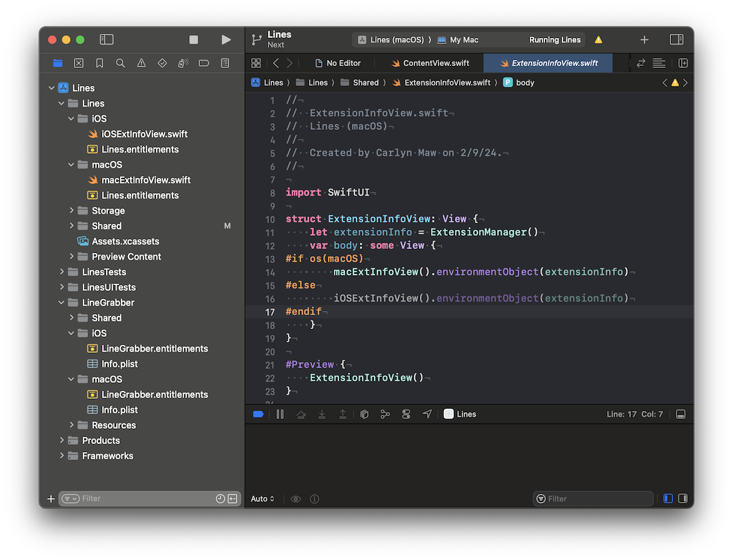The image size is (733, 560).
Task: Select Assets.xcassets in the navigator
Action: point(119,242)
